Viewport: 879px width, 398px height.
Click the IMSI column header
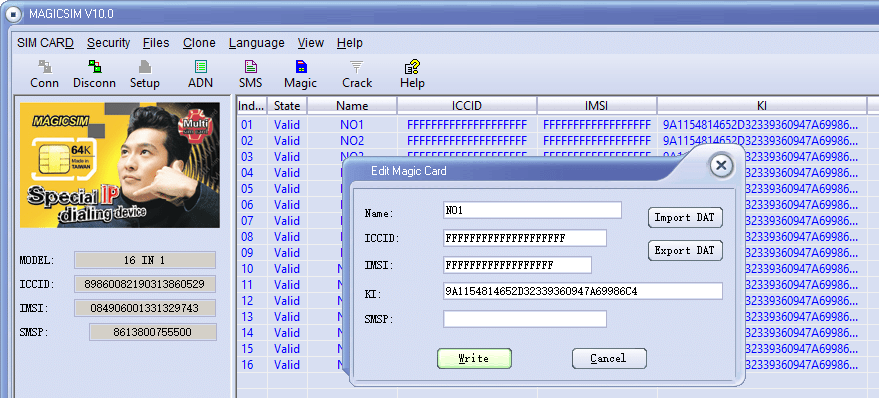point(596,105)
